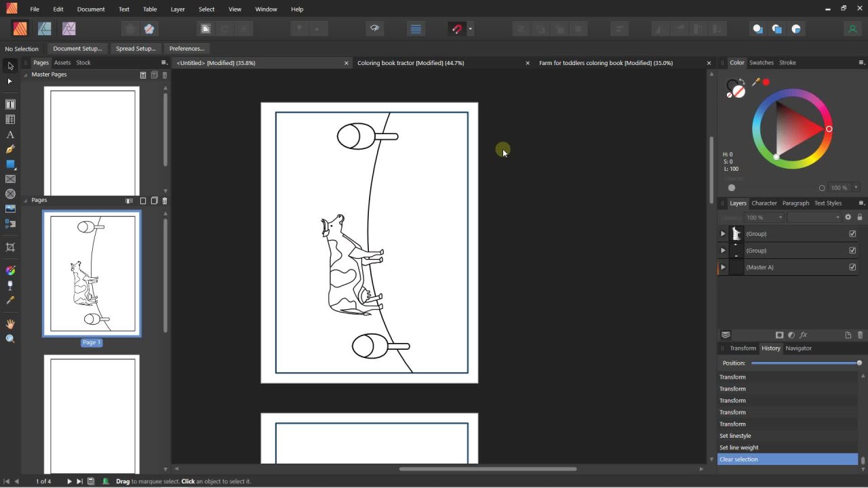868x488 pixels.
Task: Pick the Picture Frame Rectangle tool
Action: click(10, 179)
